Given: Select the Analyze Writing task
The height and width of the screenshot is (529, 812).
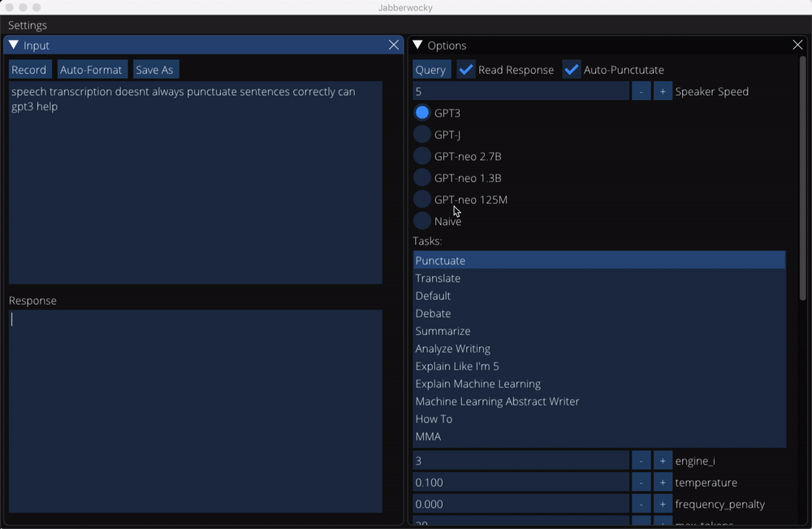Looking at the screenshot, I should (x=599, y=348).
